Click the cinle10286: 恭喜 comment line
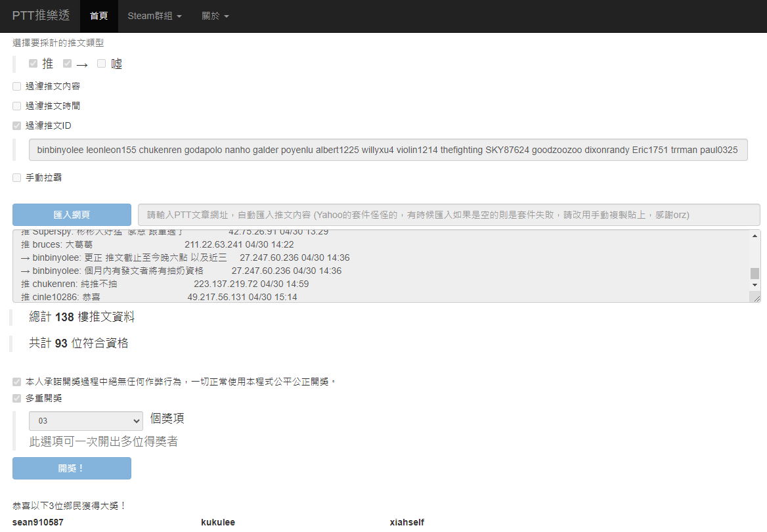767x532 pixels. click(159, 297)
